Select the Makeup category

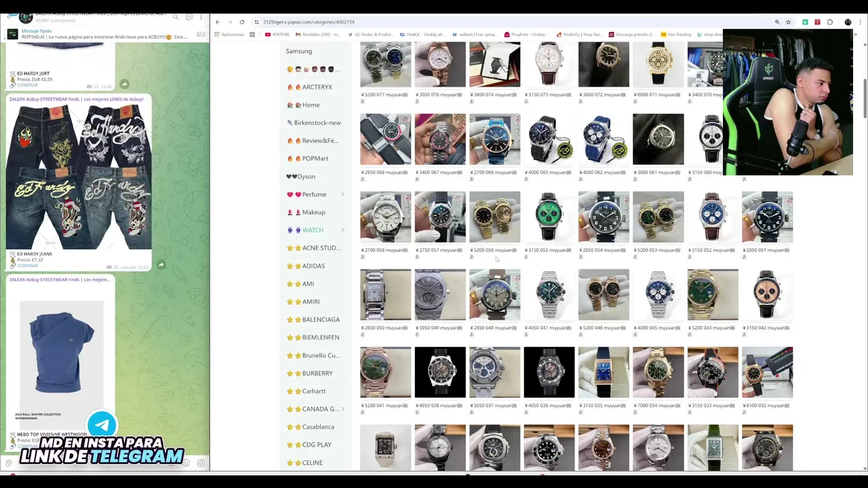point(306,212)
